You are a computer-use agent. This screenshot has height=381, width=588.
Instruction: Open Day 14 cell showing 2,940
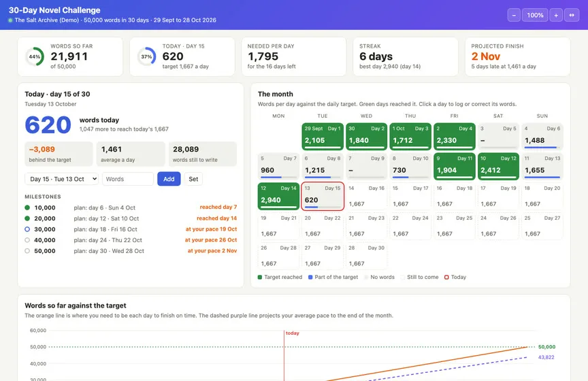(x=278, y=196)
